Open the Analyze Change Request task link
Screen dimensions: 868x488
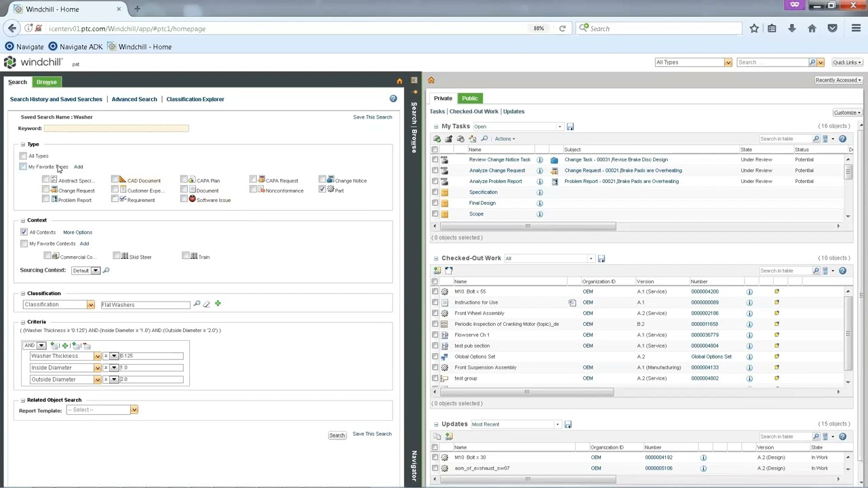click(x=497, y=171)
